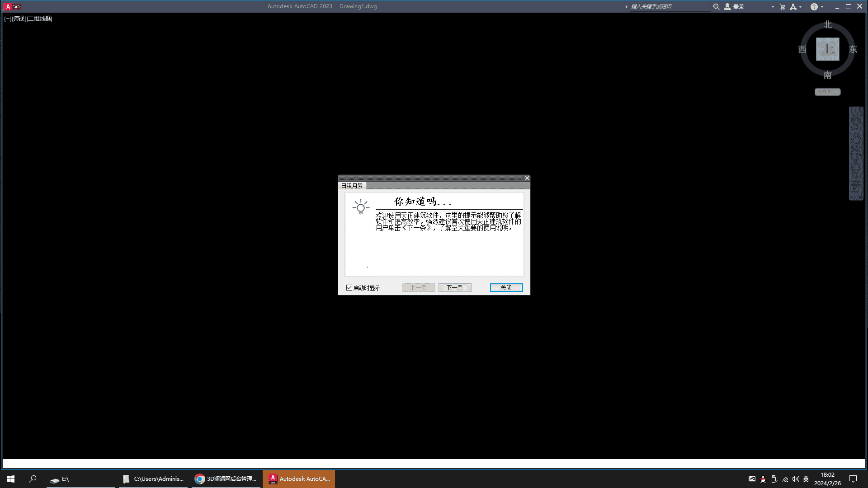The width and height of the screenshot is (868, 488).
Task: Click the Zoom Extents icon in navigation bar
Action: click(x=856, y=151)
